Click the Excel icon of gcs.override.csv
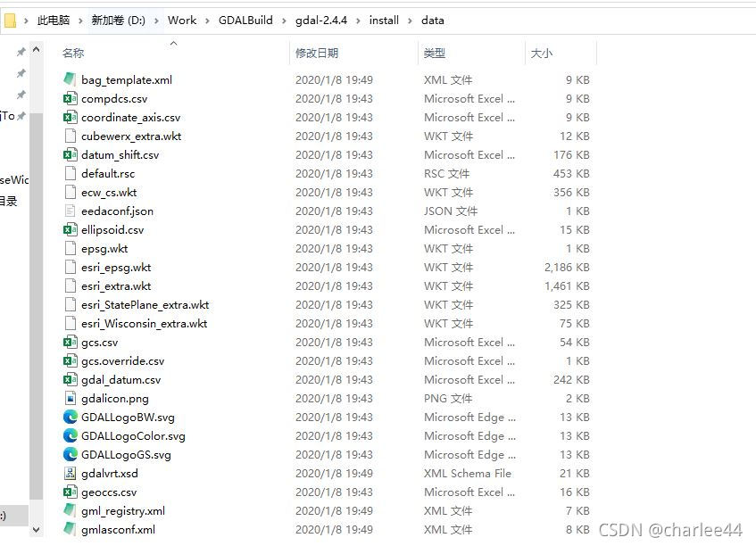Screen dimensions: 756x546 point(70,361)
